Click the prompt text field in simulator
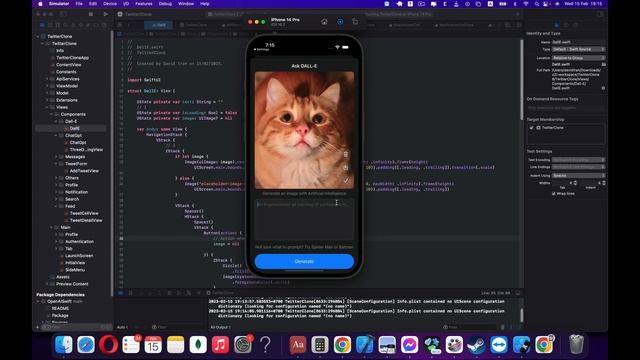This screenshot has height=360, width=640. point(304,220)
